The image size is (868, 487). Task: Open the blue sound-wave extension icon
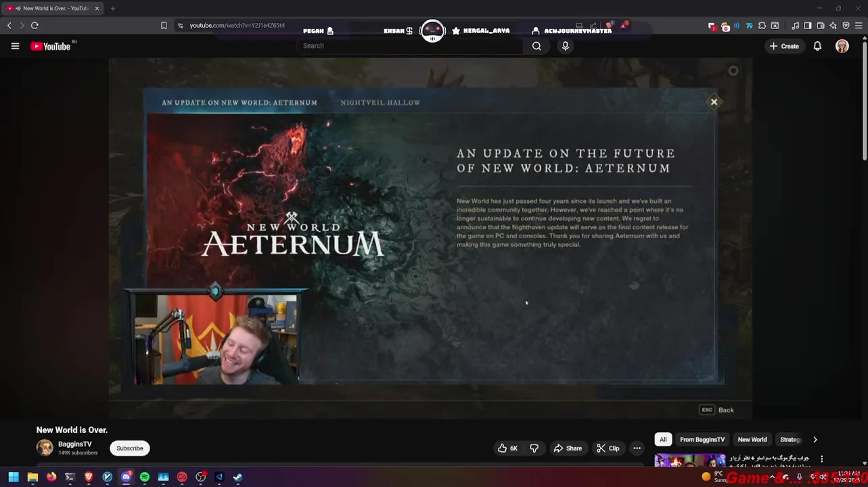tap(736, 26)
